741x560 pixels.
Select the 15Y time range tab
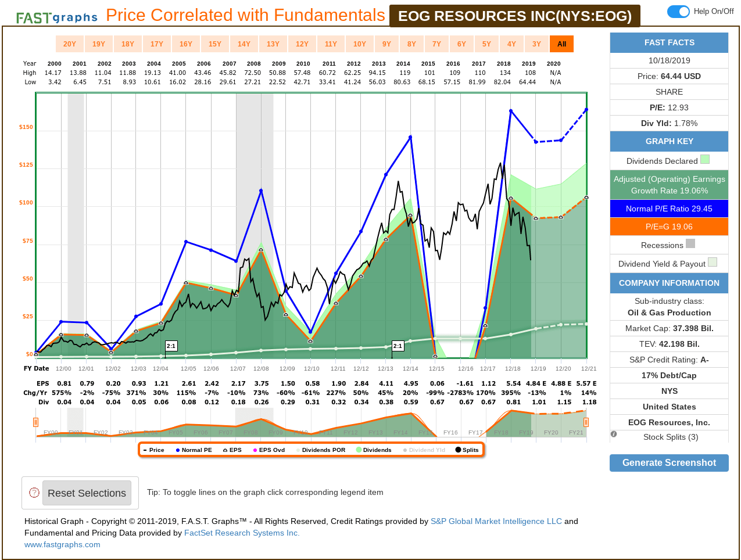215,44
